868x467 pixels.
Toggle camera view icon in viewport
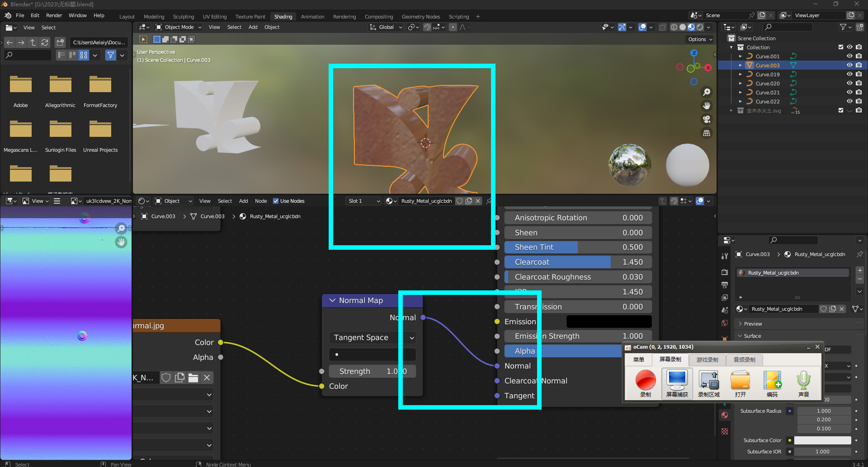[x=706, y=119]
